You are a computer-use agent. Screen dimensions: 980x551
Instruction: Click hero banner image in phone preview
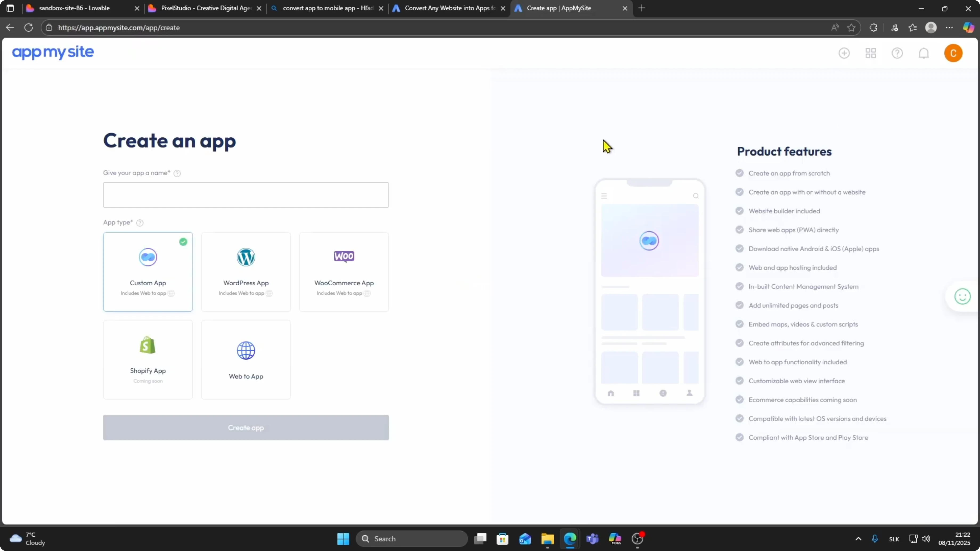tap(650, 241)
